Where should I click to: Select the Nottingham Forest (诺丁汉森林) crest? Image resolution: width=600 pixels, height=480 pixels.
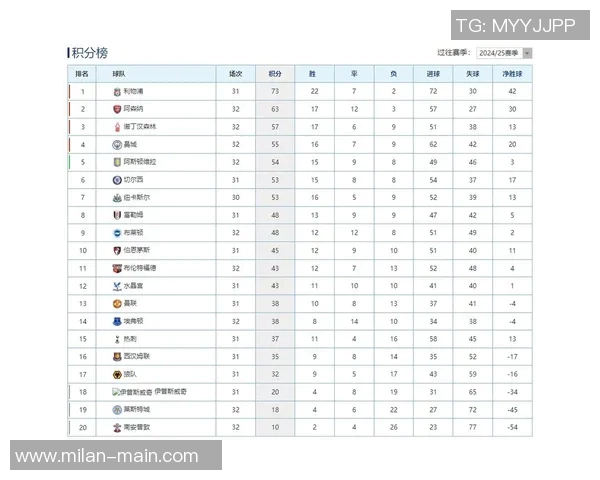116,127
